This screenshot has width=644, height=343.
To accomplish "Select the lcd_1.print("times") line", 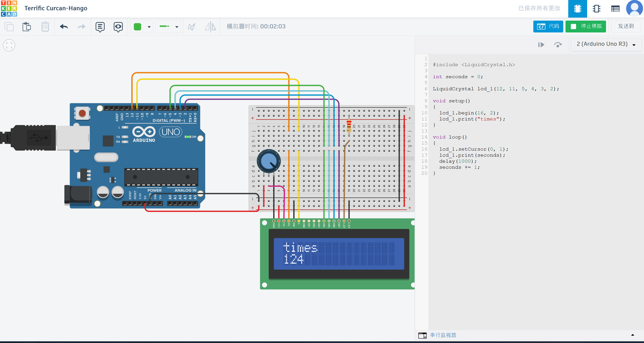I will (x=472, y=119).
